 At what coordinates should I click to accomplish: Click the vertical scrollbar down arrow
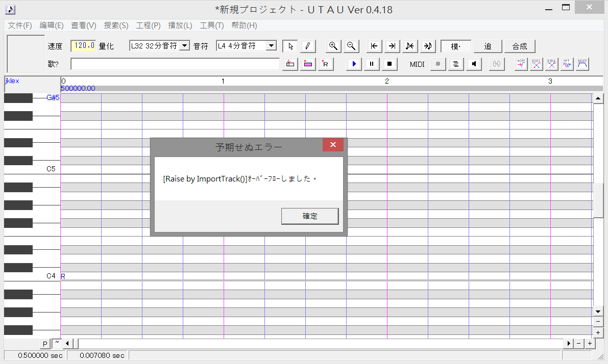[x=598, y=311]
